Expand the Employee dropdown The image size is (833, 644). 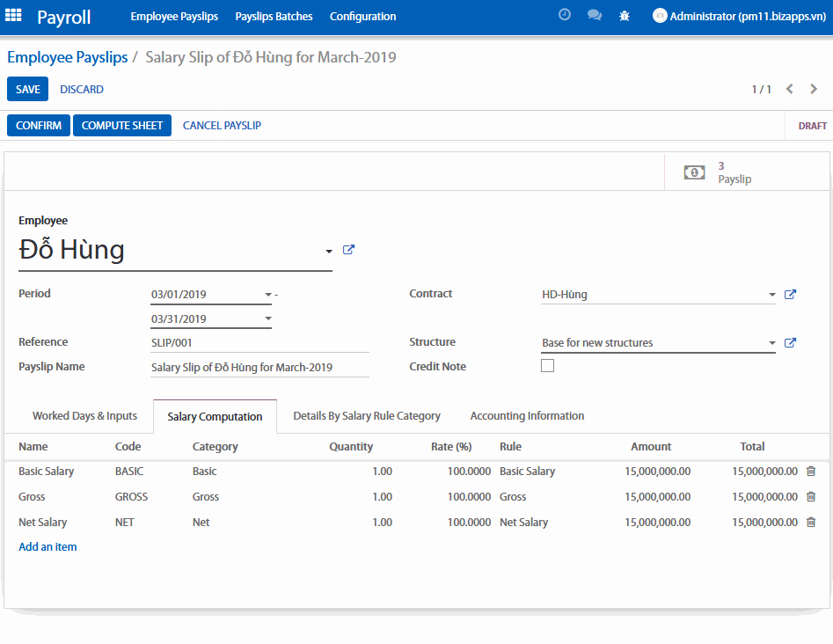pos(329,252)
